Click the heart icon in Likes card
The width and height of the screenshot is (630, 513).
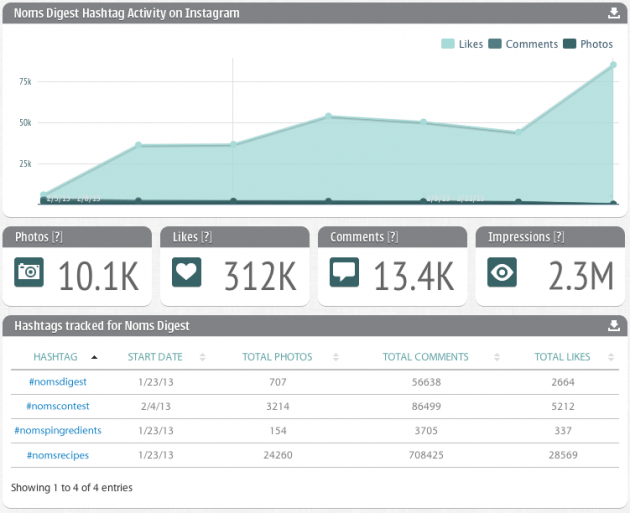[x=186, y=272]
